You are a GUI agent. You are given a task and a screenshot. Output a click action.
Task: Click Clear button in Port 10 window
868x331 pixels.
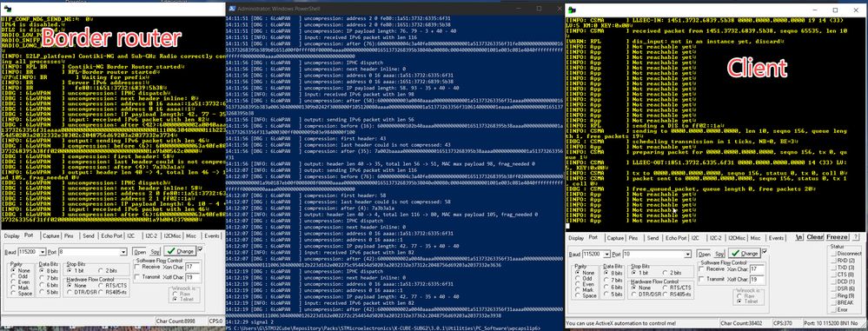[x=815, y=237]
